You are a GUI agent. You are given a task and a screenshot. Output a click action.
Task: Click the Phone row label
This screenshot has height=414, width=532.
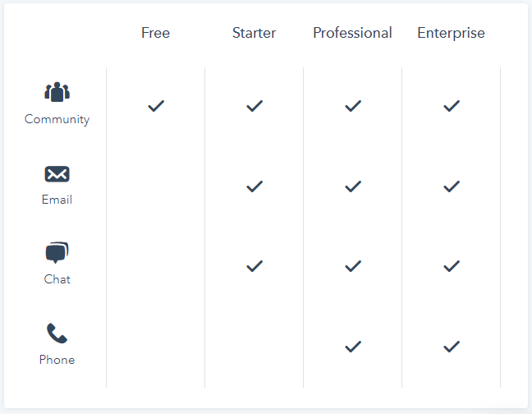(x=57, y=360)
